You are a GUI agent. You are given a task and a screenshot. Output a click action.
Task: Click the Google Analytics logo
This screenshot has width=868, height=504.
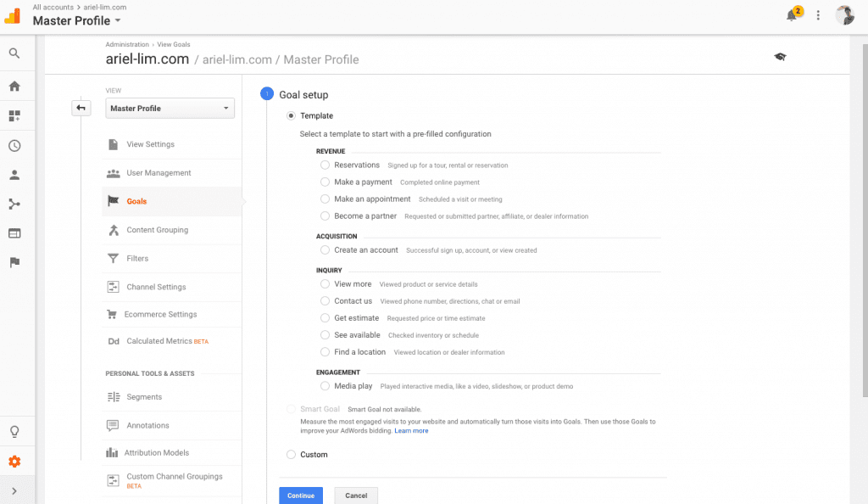coord(12,16)
